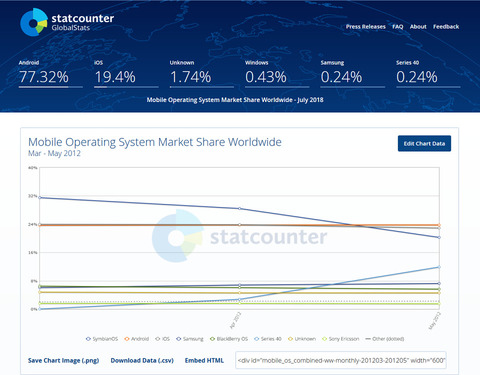The image size is (480, 375).
Task: Toggle Series 40 series in legend
Action: coord(268,339)
